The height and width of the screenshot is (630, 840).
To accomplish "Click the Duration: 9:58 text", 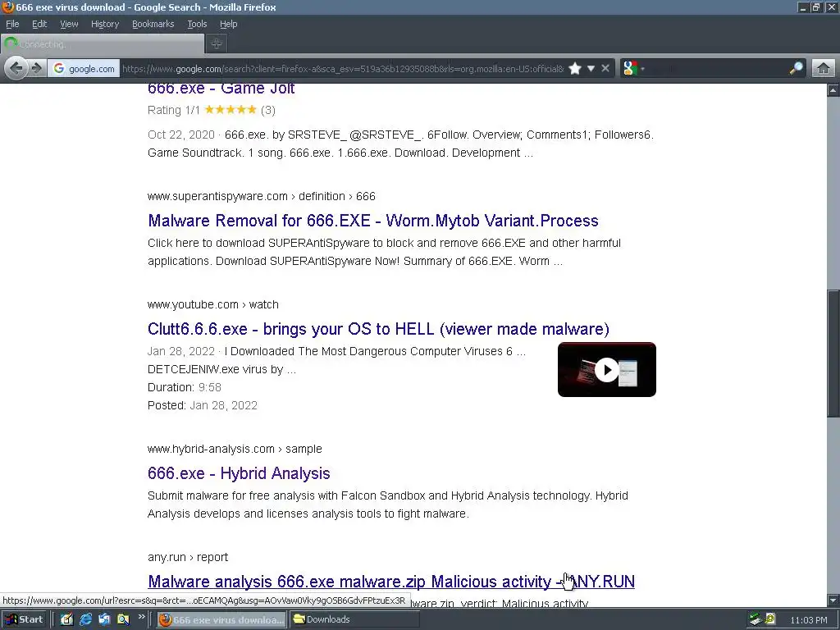I will [185, 387].
